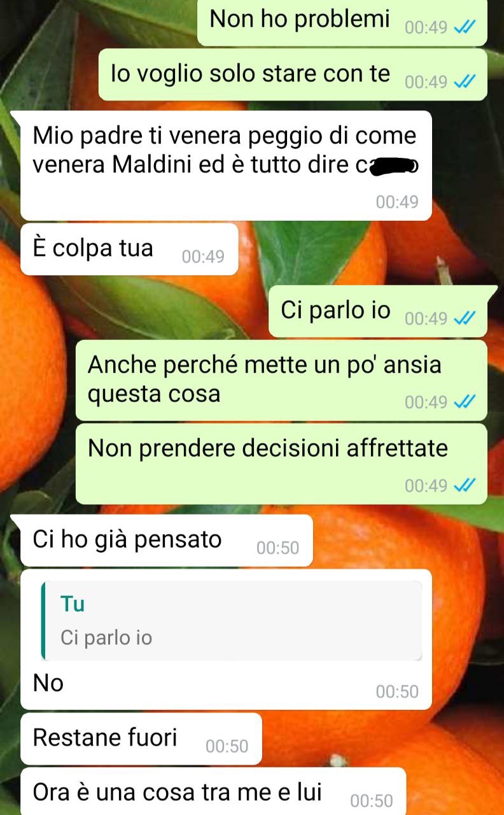Open the quoted 'Tu – Ci parlo io' reply preview
This screenshot has height=815, width=504.
pyautogui.click(x=232, y=620)
